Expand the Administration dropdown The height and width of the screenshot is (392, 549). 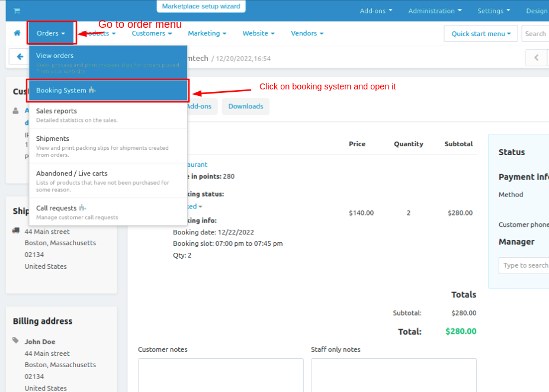coord(435,11)
